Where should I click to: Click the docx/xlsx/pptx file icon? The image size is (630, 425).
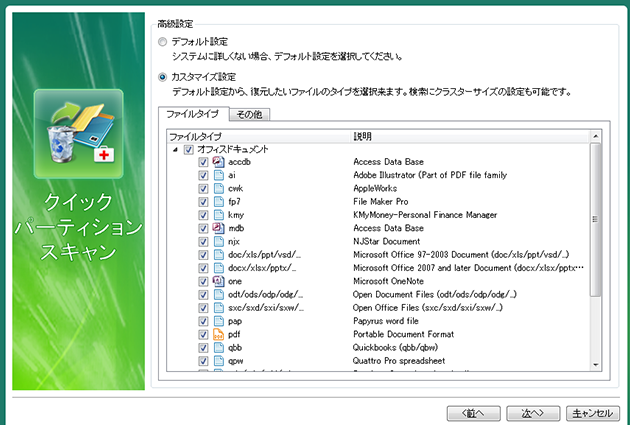218,268
